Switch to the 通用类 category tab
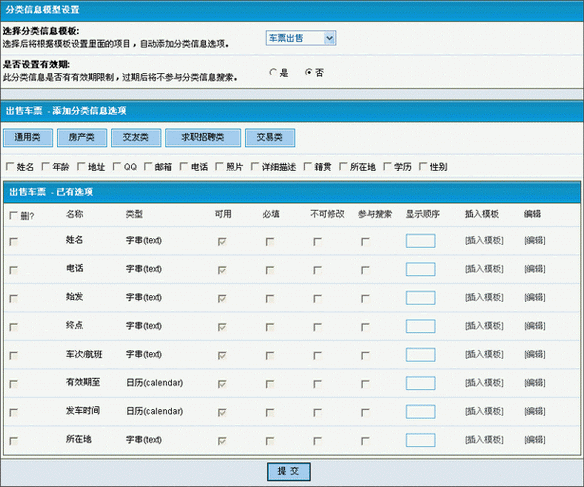 pyautogui.click(x=28, y=137)
